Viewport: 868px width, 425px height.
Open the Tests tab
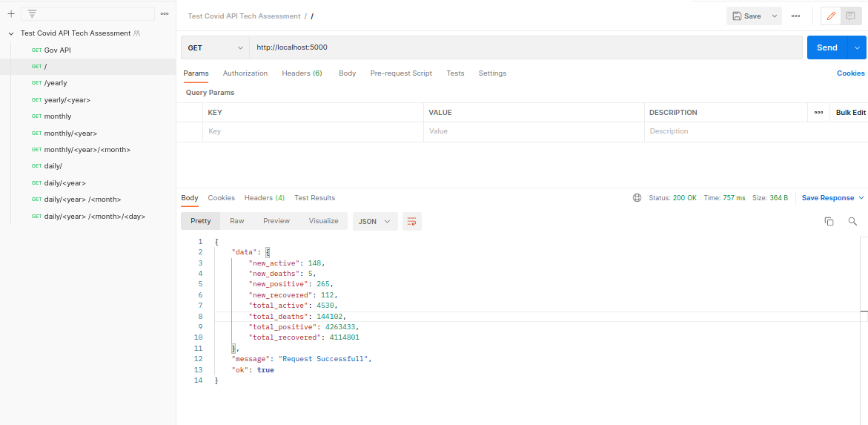456,73
